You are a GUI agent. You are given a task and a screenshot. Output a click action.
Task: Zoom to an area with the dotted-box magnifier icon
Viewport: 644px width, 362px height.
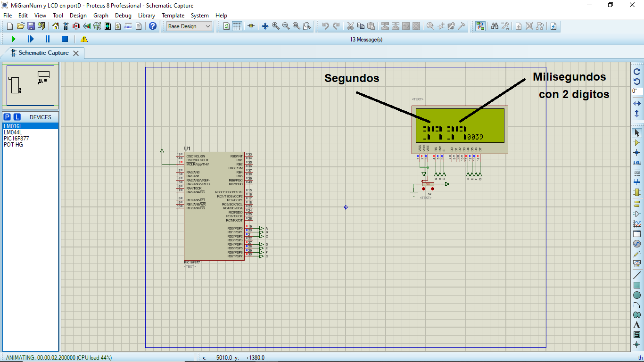(x=307, y=26)
